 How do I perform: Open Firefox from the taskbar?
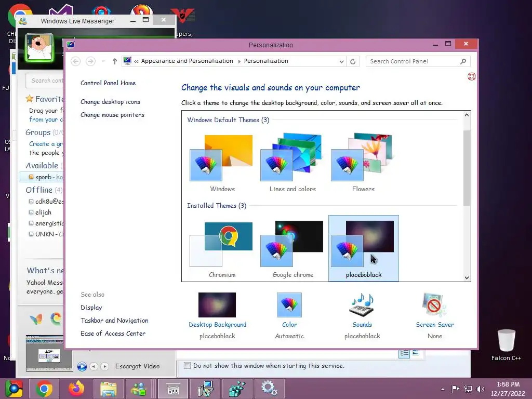[x=76, y=389]
